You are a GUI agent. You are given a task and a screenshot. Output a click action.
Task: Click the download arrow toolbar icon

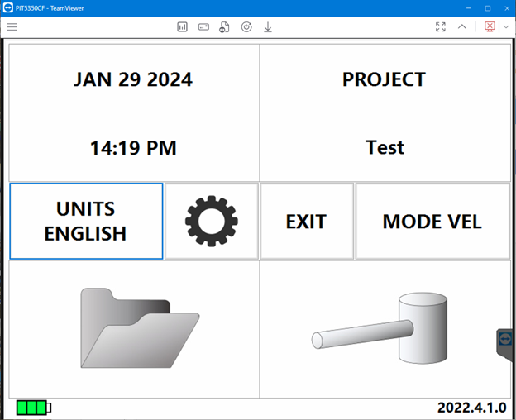point(268,26)
